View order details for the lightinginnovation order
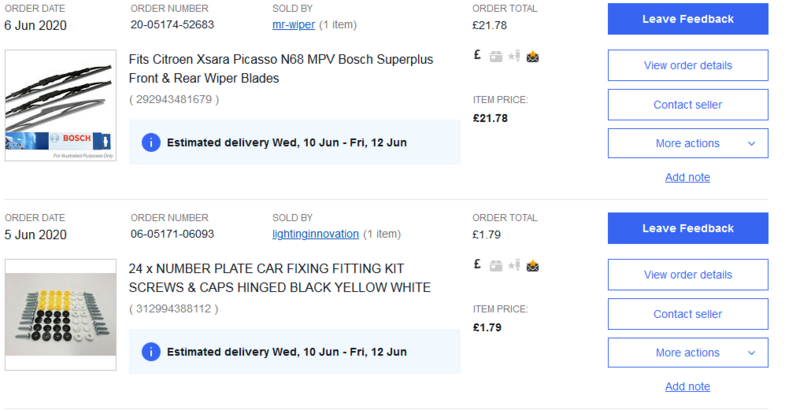Image resolution: width=800 pixels, height=410 pixels. (x=688, y=275)
